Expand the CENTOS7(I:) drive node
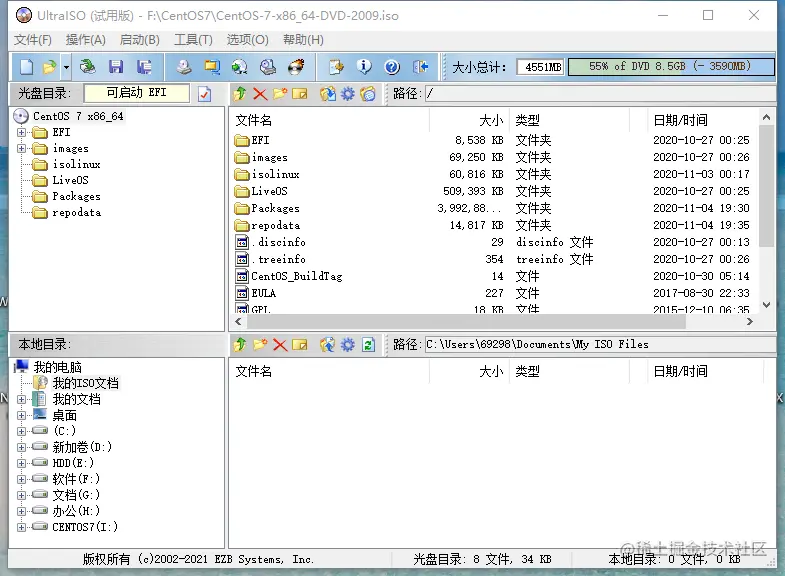 tap(22, 527)
